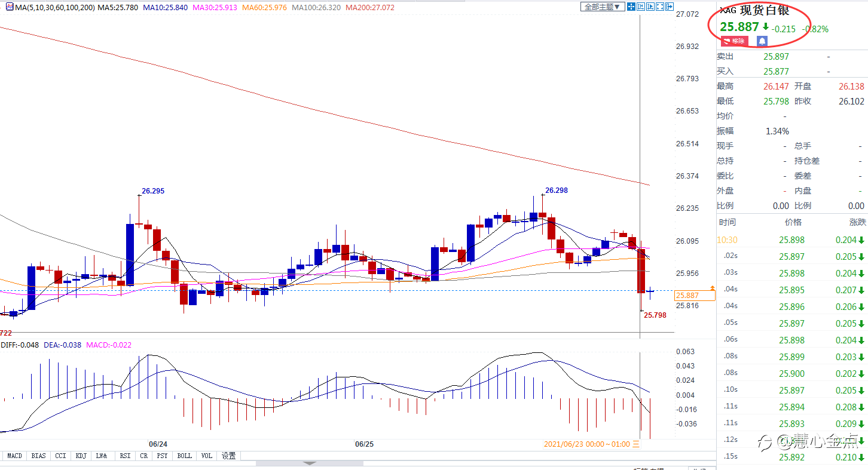Viewport: 868px width, 470px height.
Task: Click the MA10:25.840 label
Action: (x=165, y=8)
